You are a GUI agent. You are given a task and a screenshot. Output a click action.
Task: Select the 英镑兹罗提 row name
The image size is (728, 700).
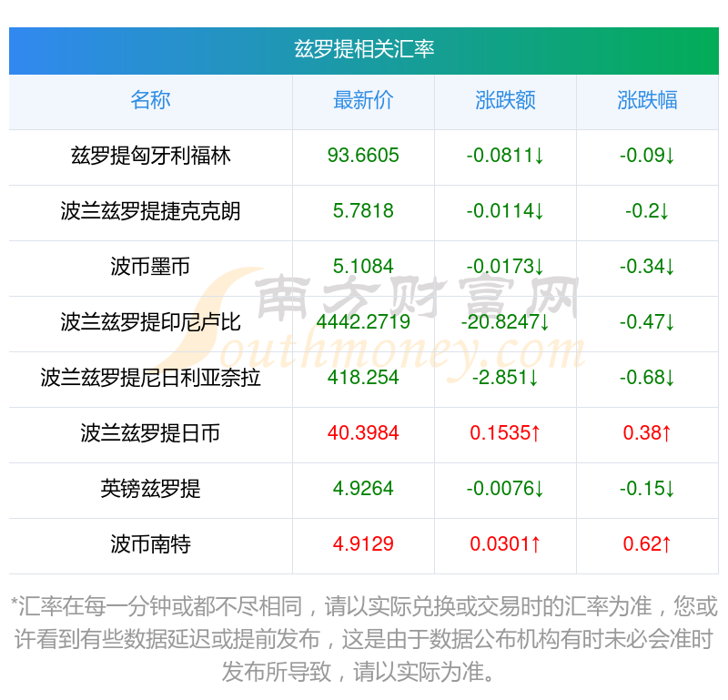tap(150, 489)
